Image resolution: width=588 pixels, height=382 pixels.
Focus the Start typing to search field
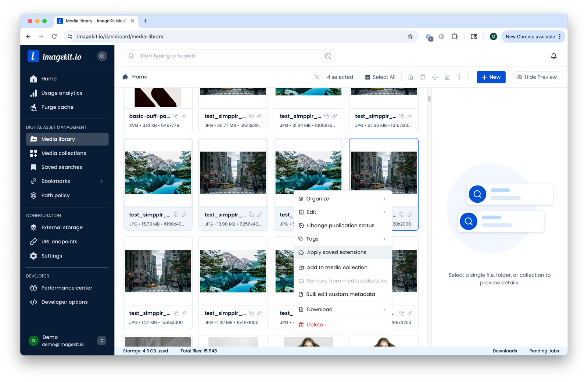pyautogui.click(x=228, y=56)
